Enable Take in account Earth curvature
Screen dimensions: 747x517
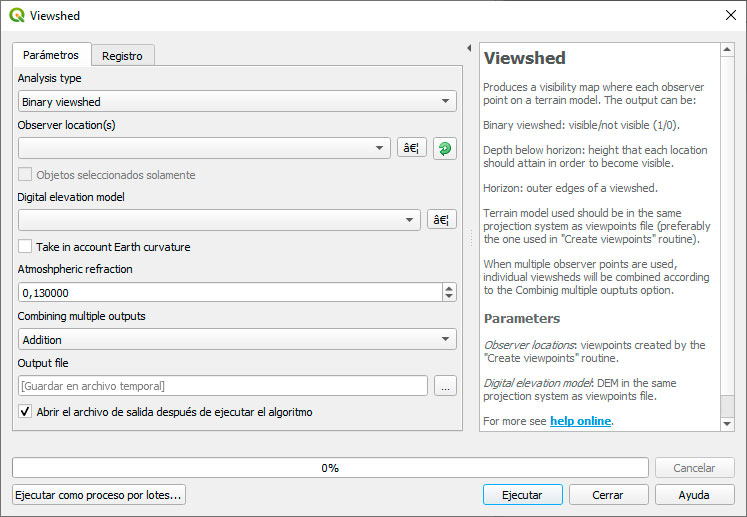point(25,246)
